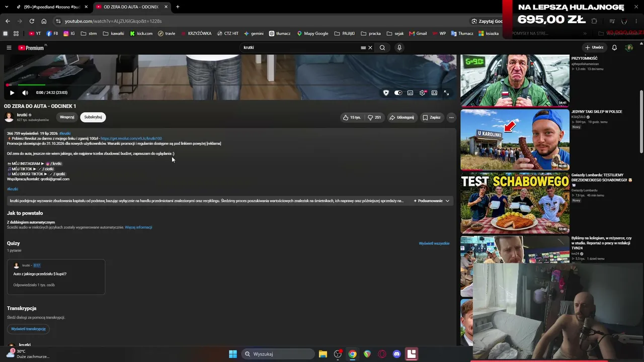Open the player settings gear
Viewport: 644px width, 362px height.
422,93
